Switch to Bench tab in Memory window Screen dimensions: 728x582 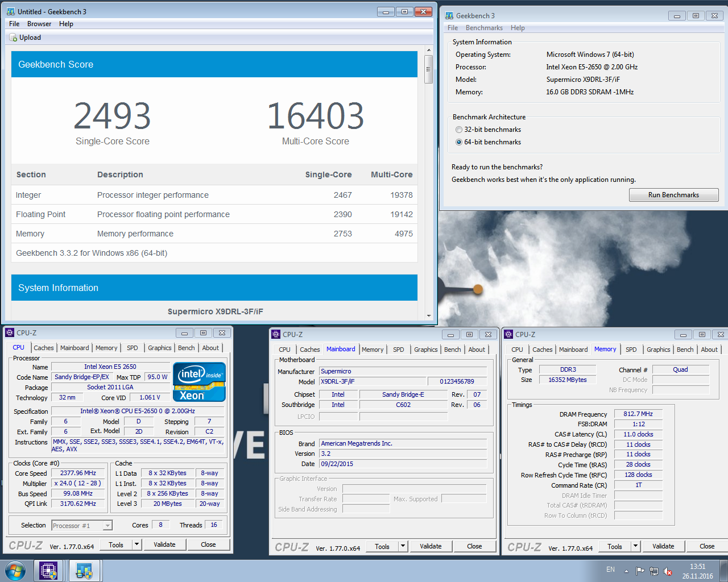685,350
